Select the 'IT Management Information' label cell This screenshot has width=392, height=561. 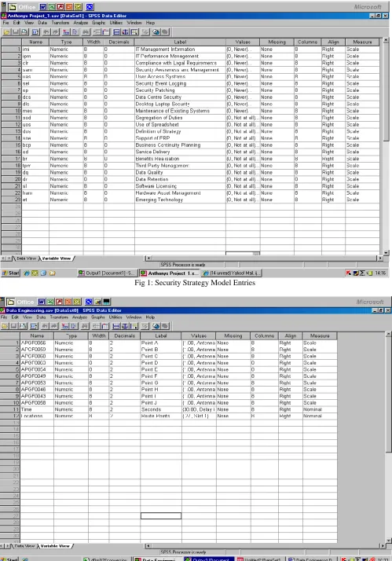point(180,49)
